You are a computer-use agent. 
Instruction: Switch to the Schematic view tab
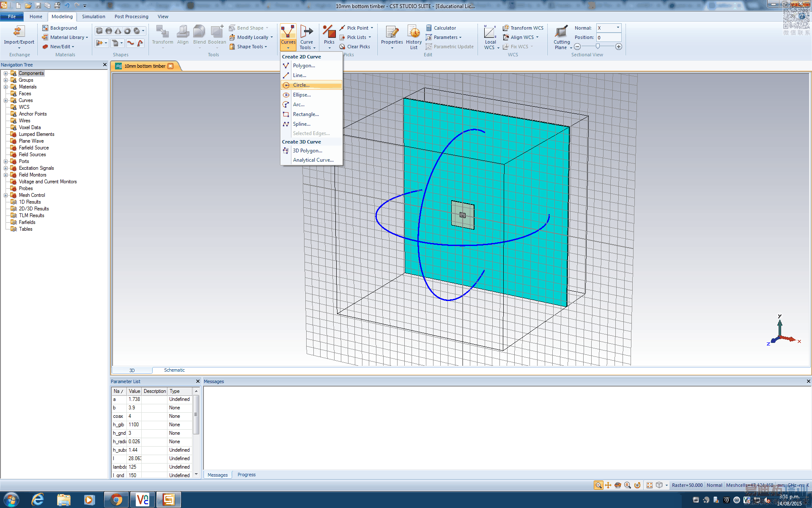click(x=174, y=370)
